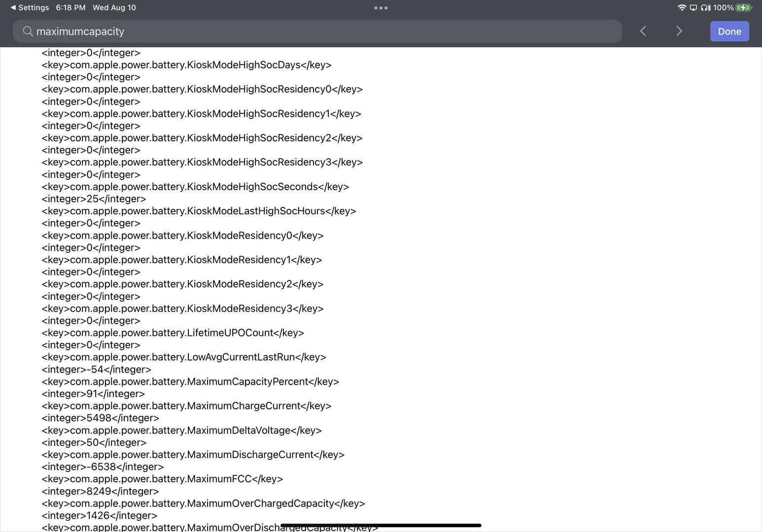Select the integer value 25

[94, 199]
